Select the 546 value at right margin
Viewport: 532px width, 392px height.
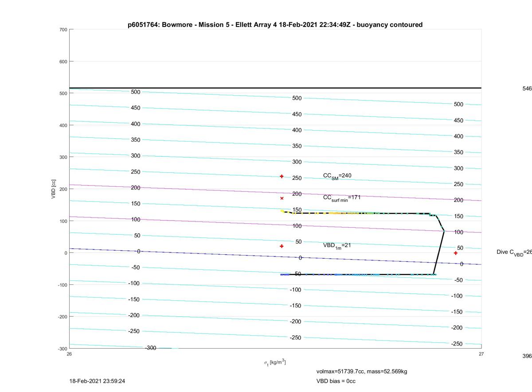pyautogui.click(x=527, y=89)
